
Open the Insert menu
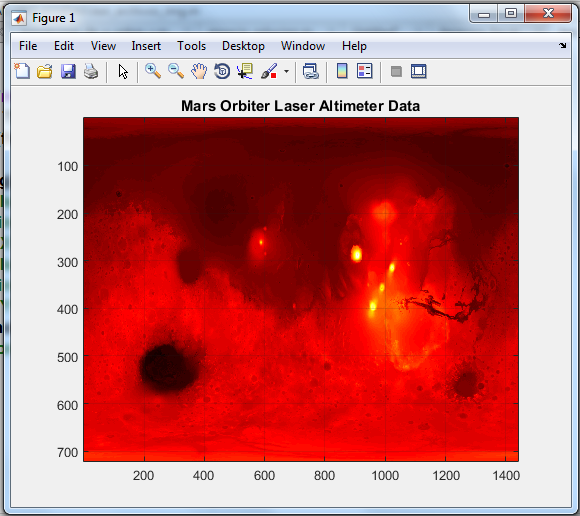pos(146,46)
